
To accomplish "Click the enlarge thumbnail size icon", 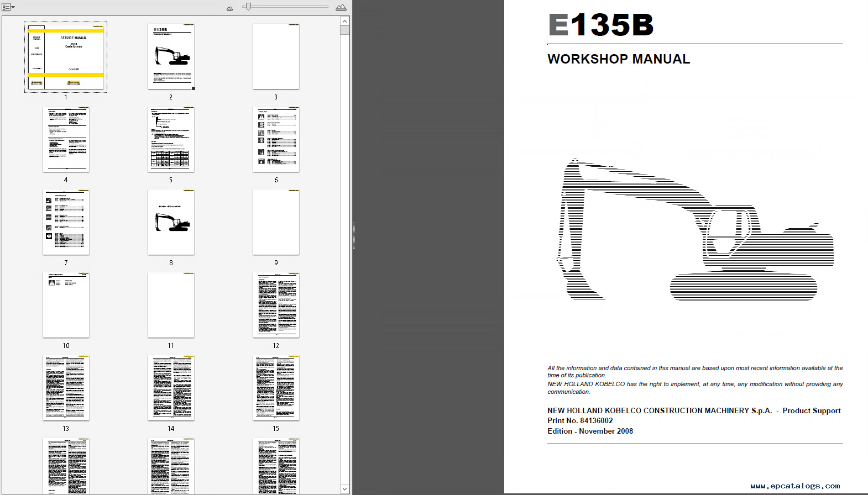I will click(341, 8).
